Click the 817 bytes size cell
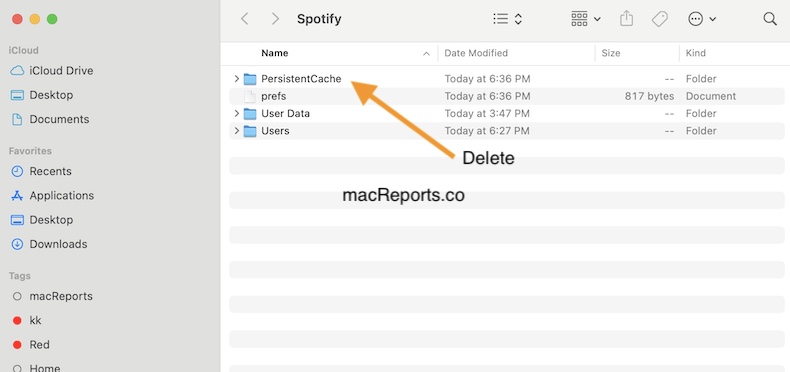The image size is (790, 372). [x=649, y=96]
